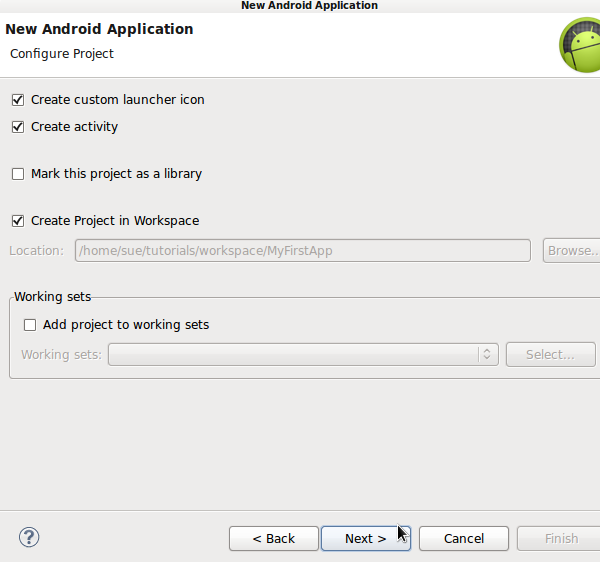Cancel the New Android Application wizard
600x562 pixels.
pos(463,538)
